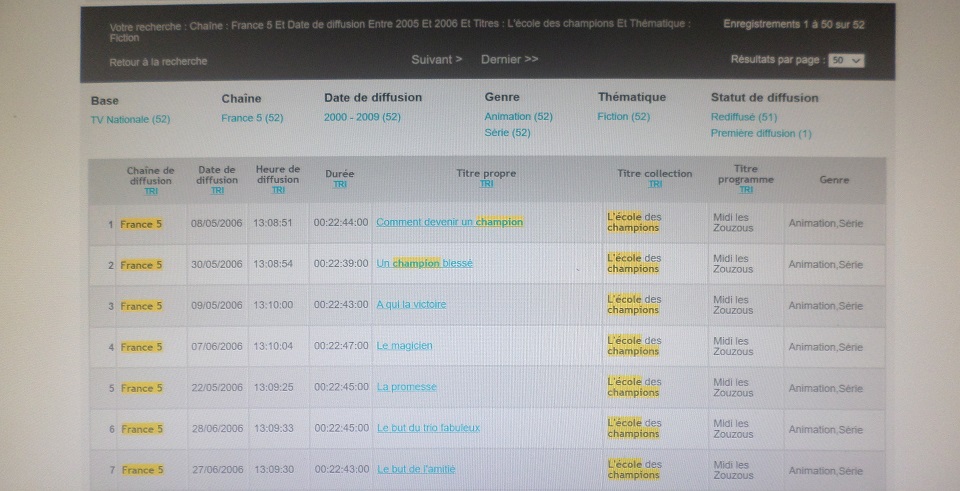This screenshot has width=960, height=491.
Task: Click date 09/05/2006 cell
Action: (x=217, y=305)
